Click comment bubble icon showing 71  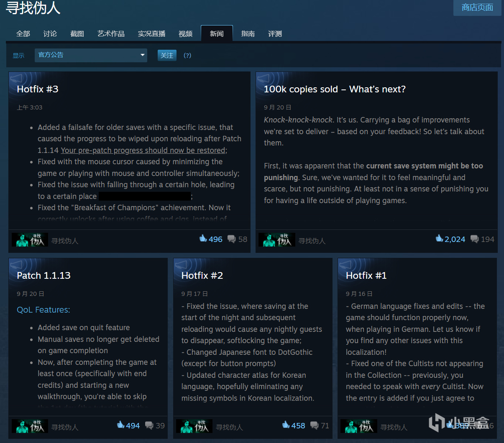coord(314,425)
